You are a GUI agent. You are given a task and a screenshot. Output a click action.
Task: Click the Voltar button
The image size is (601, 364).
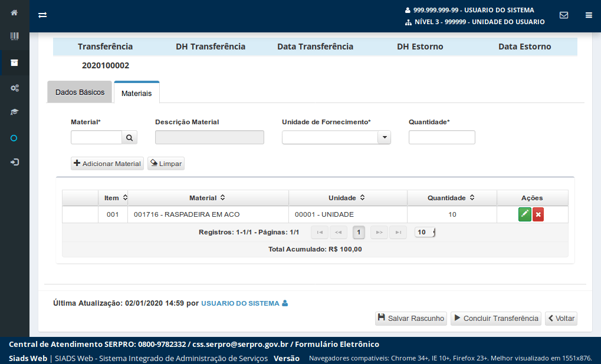[561, 319]
